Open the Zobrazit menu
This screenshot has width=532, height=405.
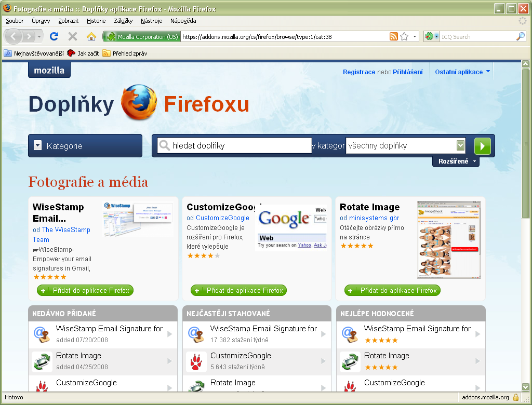click(x=68, y=21)
